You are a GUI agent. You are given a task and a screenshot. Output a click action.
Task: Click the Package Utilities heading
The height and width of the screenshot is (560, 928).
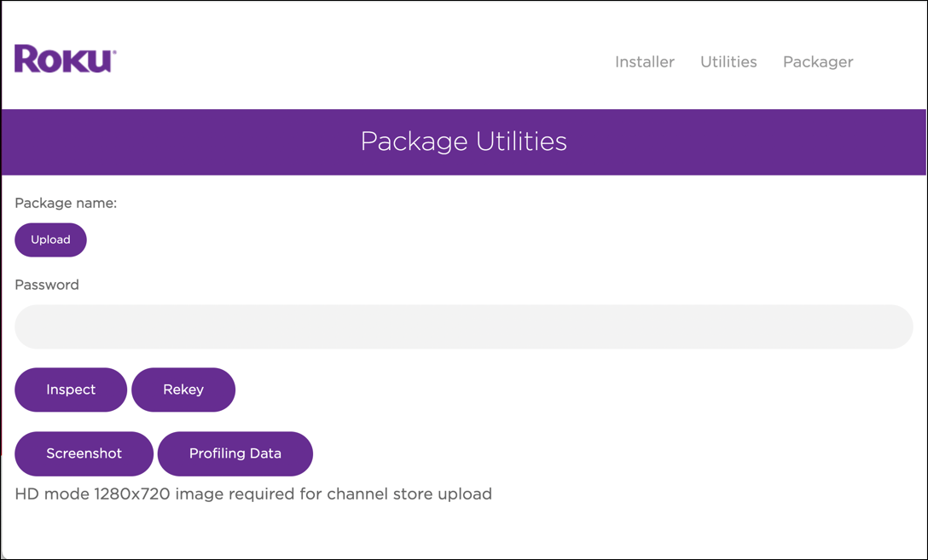pos(463,142)
